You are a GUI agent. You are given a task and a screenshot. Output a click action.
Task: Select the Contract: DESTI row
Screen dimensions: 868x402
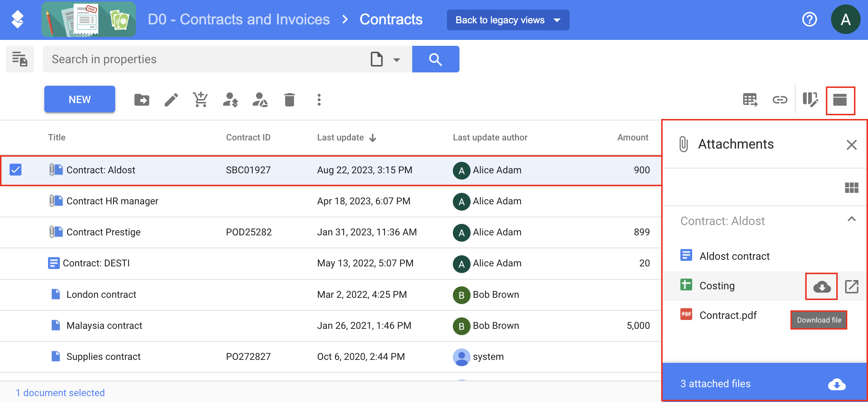(330, 263)
